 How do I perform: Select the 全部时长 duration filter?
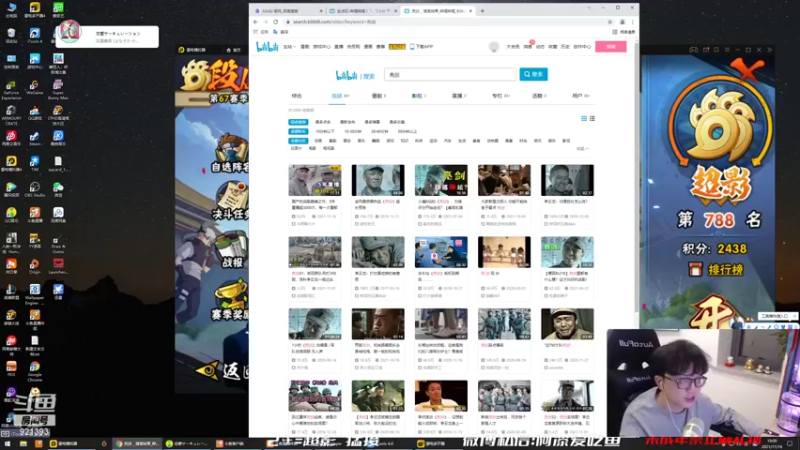coord(298,131)
